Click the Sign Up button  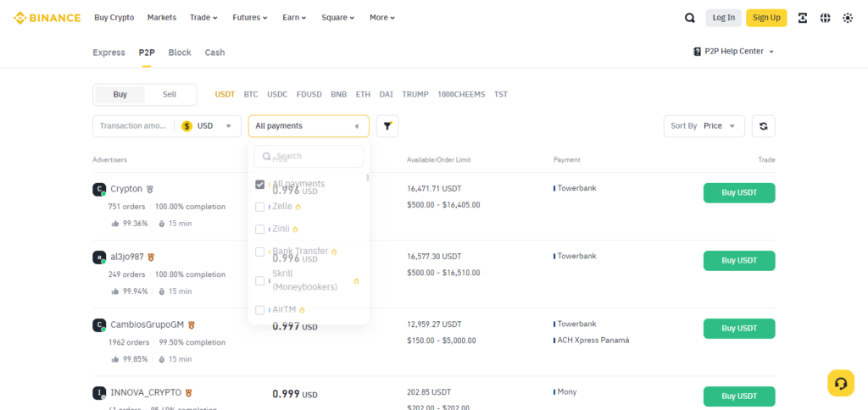point(766,18)
